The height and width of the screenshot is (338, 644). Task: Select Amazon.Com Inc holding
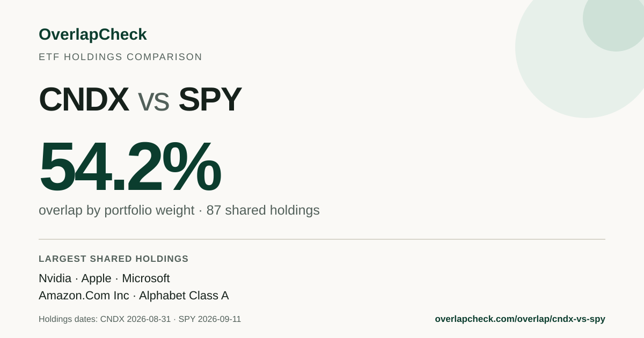[x=84, y=296]
